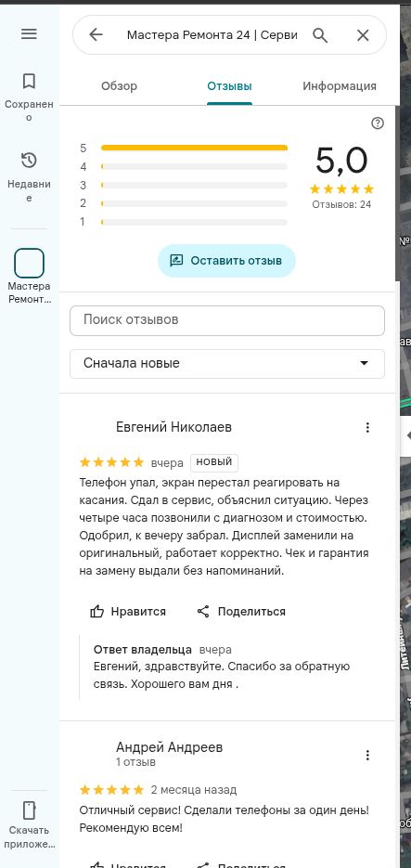
Task: Open Saved places bookmark icon
Action: [29, 82]
